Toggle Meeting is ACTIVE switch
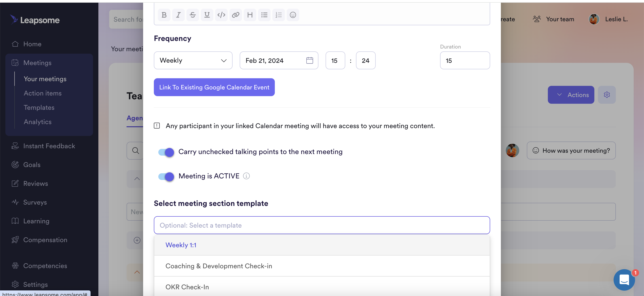644x296 pixels. click(x=166, y=176)
